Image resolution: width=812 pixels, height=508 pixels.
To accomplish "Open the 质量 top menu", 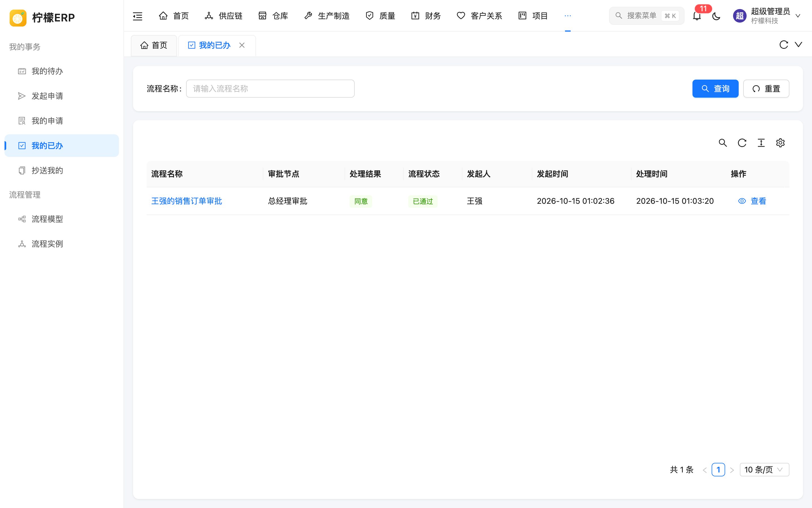I will pyautogui.click(x=381, y=16).
